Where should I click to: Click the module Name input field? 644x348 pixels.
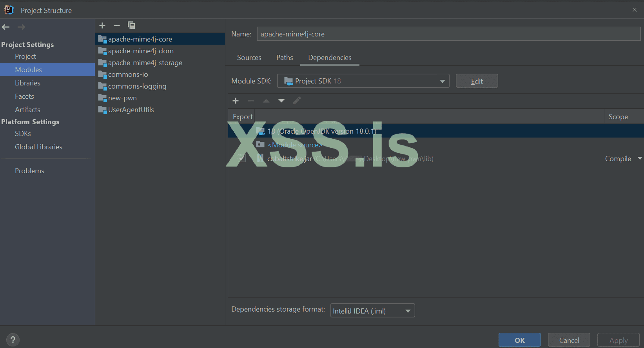tap(449, 34)
